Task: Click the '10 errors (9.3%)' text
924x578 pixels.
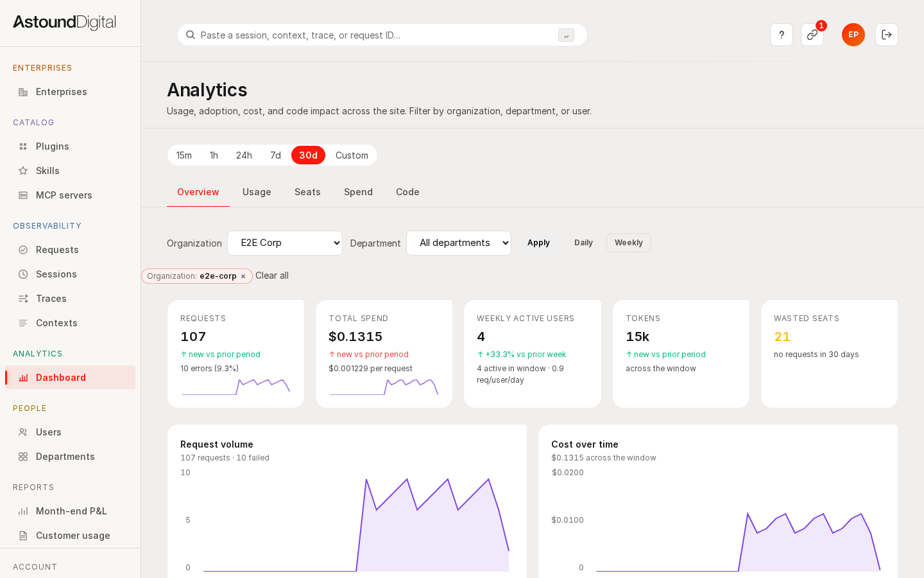Action: (209, 369)
